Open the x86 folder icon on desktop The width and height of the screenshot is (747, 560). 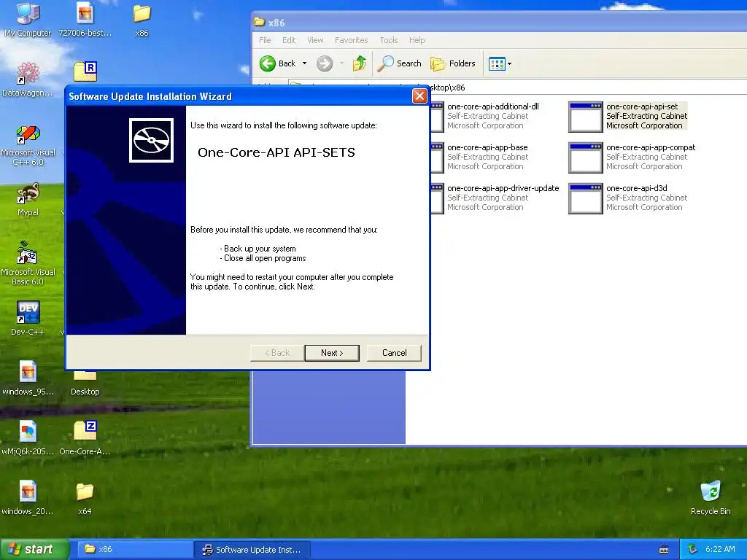(x=142, y=19)
